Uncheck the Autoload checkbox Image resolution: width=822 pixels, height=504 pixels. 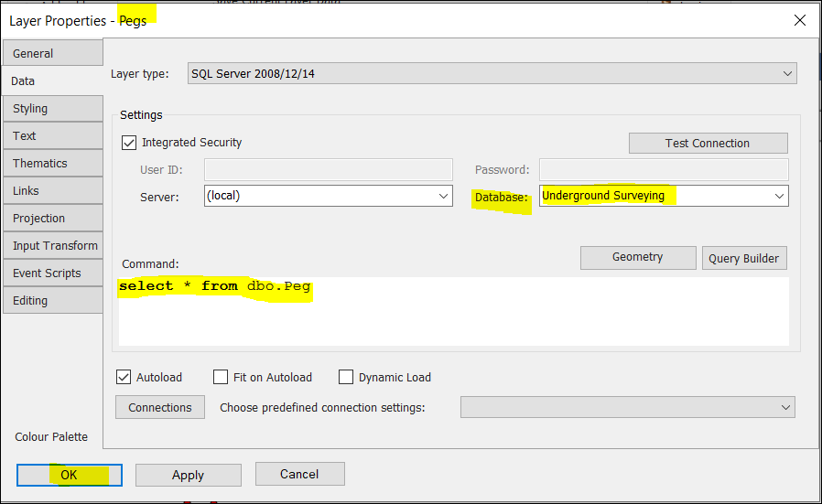point(124,377)
